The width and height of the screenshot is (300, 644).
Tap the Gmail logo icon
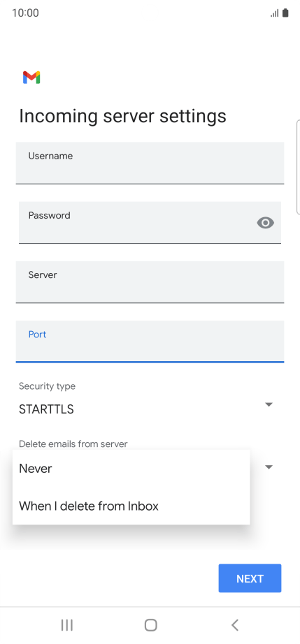point(31,78)
